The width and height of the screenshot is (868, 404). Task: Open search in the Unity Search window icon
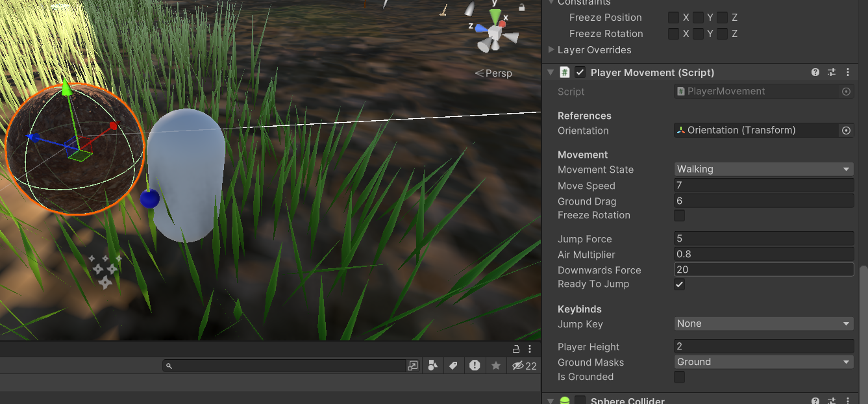(x=413, y=366)
